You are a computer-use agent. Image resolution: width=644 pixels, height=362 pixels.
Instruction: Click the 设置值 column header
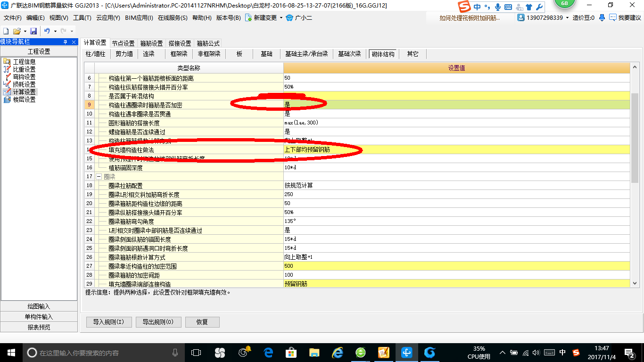click(x=456, y=68)
